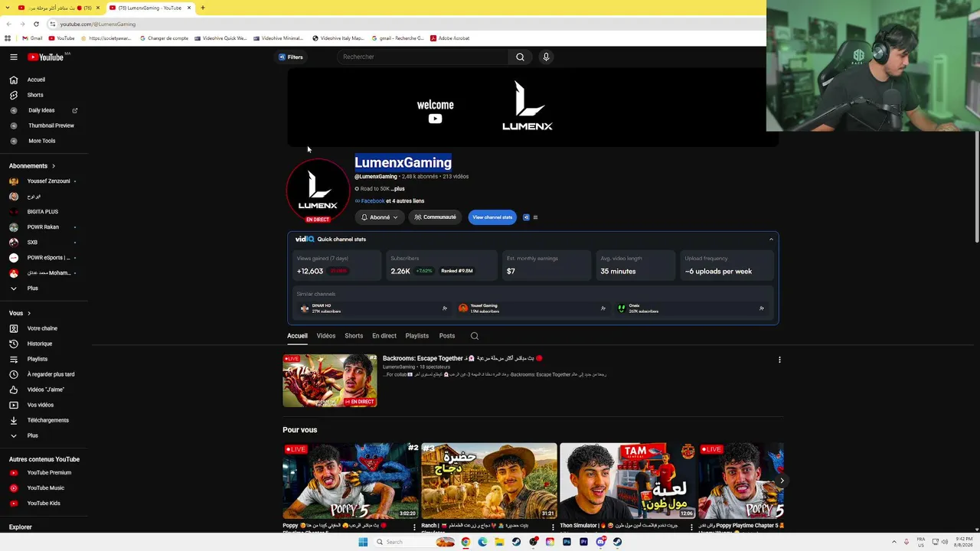Open the vidIQ Filters button
The height and width of the screenshot is (551, 980).
[291, 57]
